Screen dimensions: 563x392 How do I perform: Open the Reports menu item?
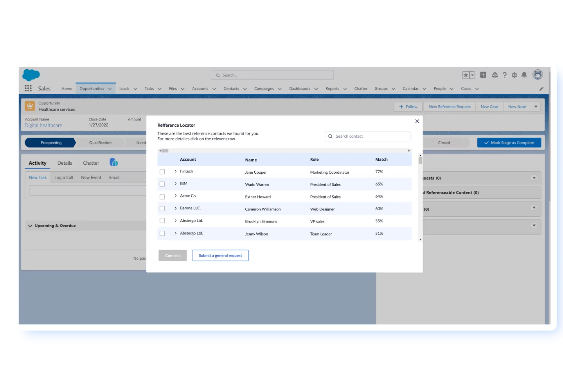tap(333, 89)
